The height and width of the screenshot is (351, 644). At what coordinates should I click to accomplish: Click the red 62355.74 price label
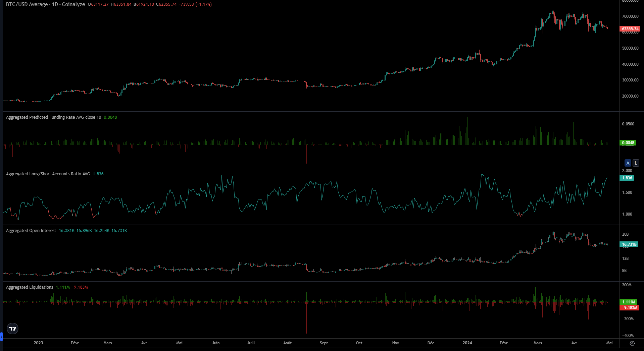(x=630, y=28)
